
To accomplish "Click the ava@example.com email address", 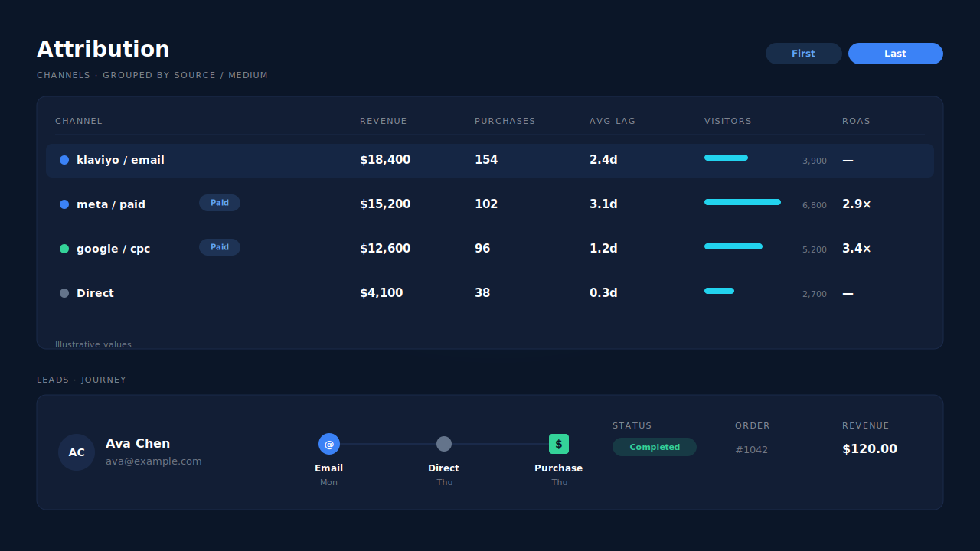I will pos(154,461).
